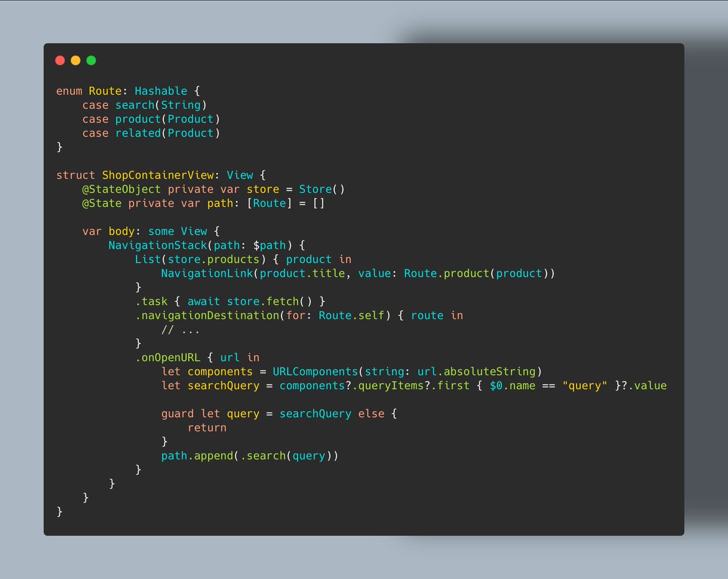
Task: Click the "query" string literal
Action: [585, 385]
